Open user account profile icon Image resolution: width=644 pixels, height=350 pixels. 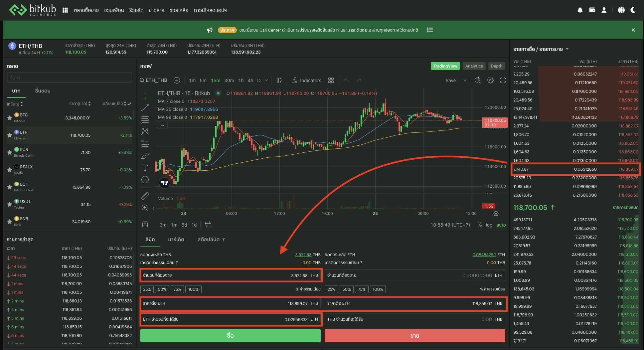(604, 10)
